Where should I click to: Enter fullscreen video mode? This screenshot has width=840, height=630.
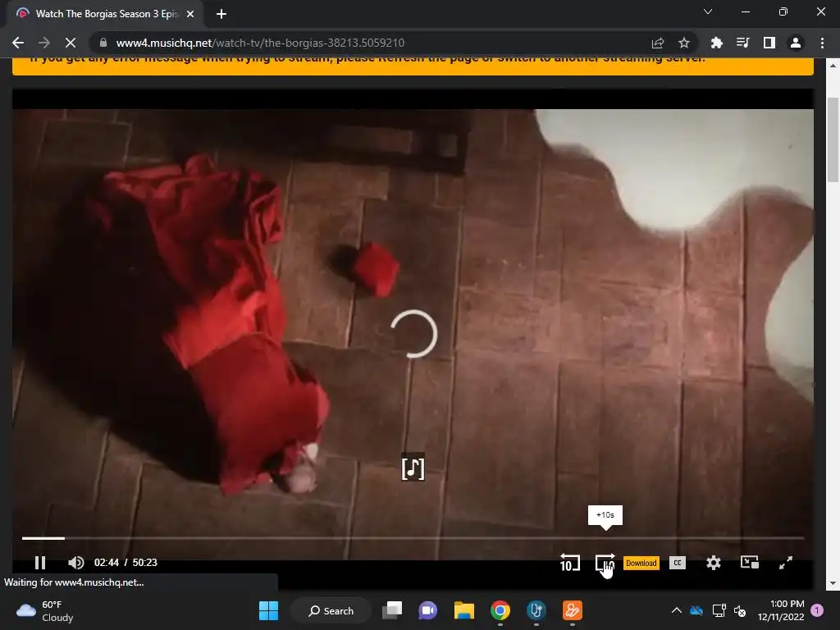[785, 563]
